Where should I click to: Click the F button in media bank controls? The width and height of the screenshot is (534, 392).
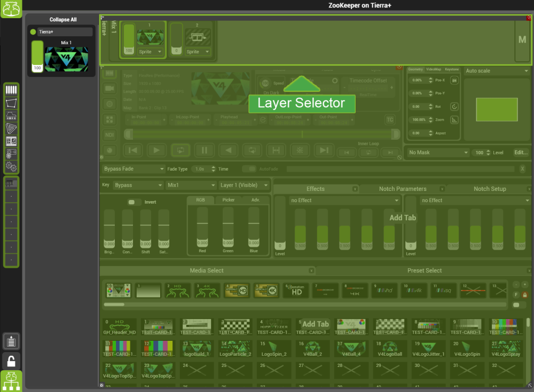coord(516,295)
